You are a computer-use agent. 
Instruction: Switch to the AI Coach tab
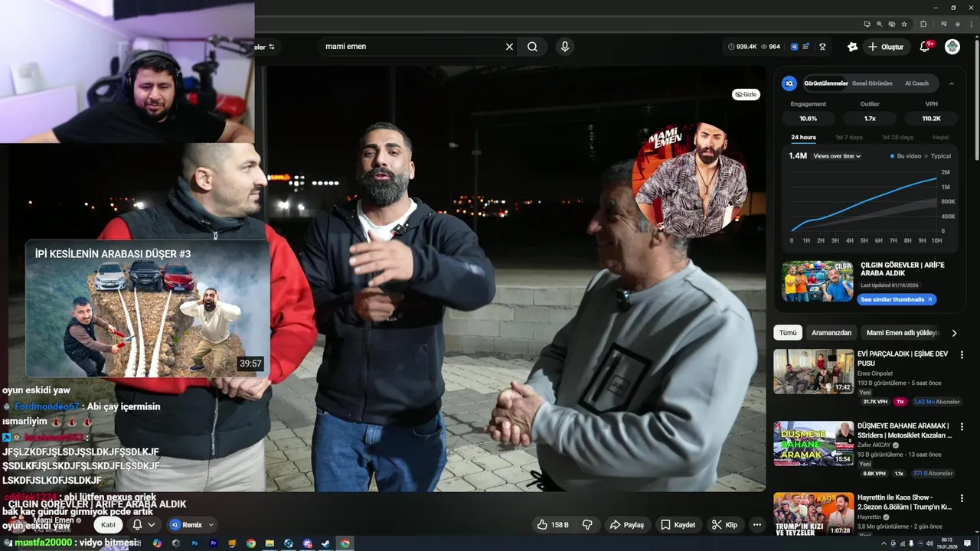[916, 83]
